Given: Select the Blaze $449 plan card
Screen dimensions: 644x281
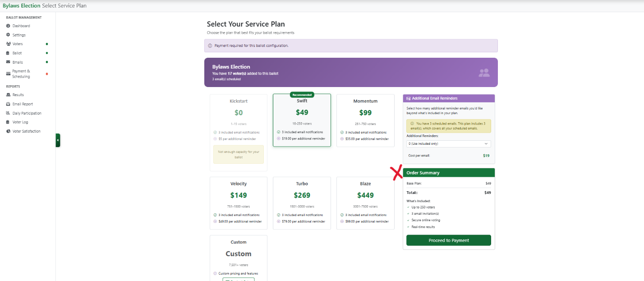Looking at the screenshot, I should [365, 203].
